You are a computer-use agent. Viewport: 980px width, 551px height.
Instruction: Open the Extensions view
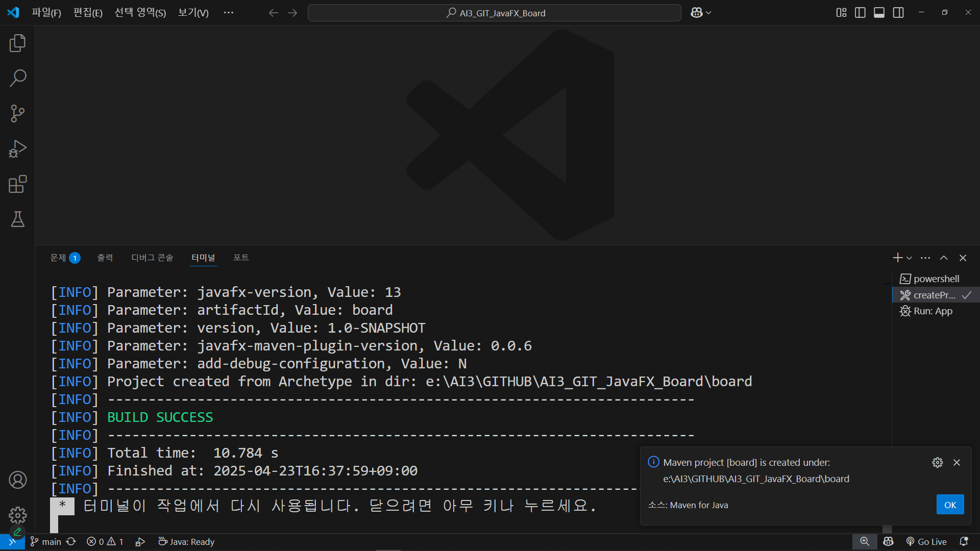click(x=17, y=184)
